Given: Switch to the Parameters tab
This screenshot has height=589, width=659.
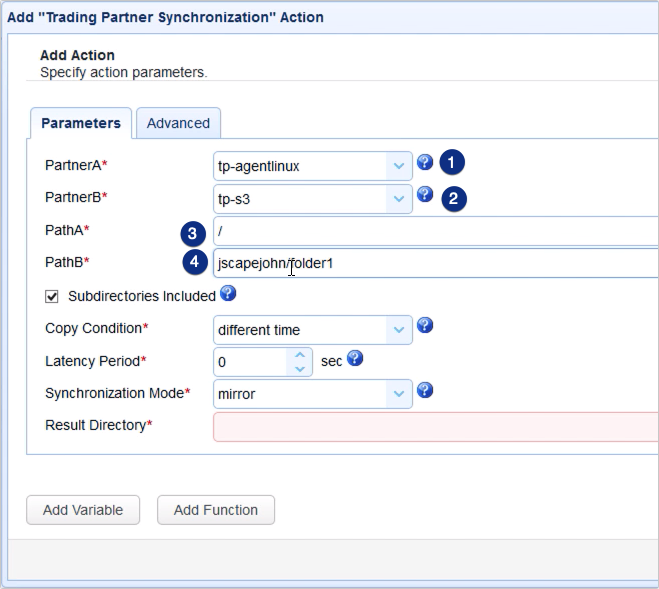Looking at the screenshot, I should (x=81, y=123).
